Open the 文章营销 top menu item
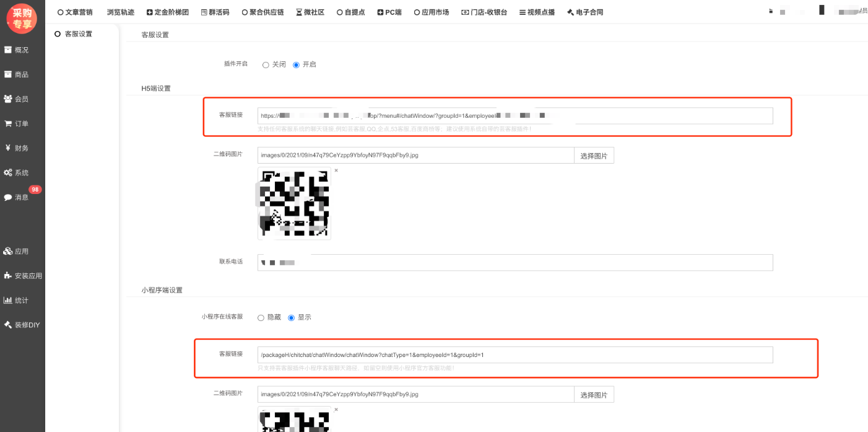The image size is (868, 432). tap(74, 12)
